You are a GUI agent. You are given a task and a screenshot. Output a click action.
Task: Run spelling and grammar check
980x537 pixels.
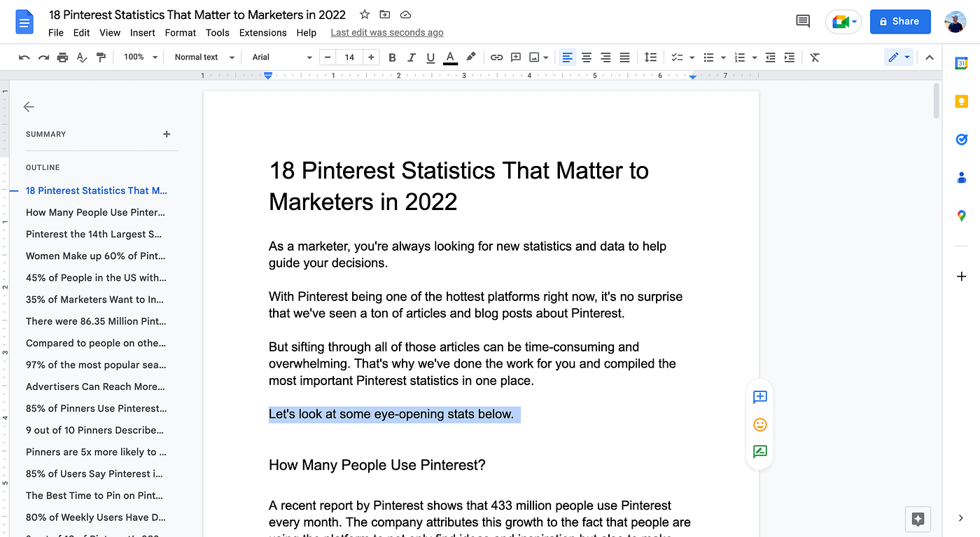pyautogui.click(x=82, y=57)
